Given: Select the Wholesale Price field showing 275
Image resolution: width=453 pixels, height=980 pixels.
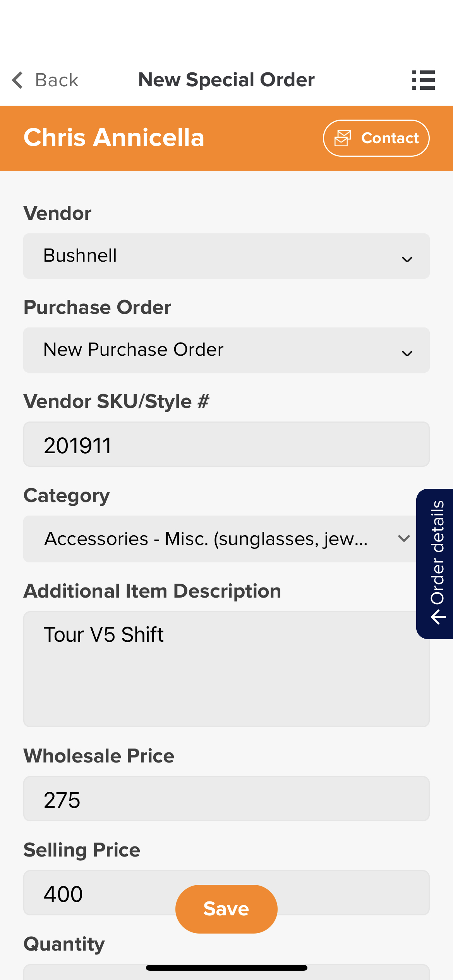Looking at the screenshot, I should 226,799.
